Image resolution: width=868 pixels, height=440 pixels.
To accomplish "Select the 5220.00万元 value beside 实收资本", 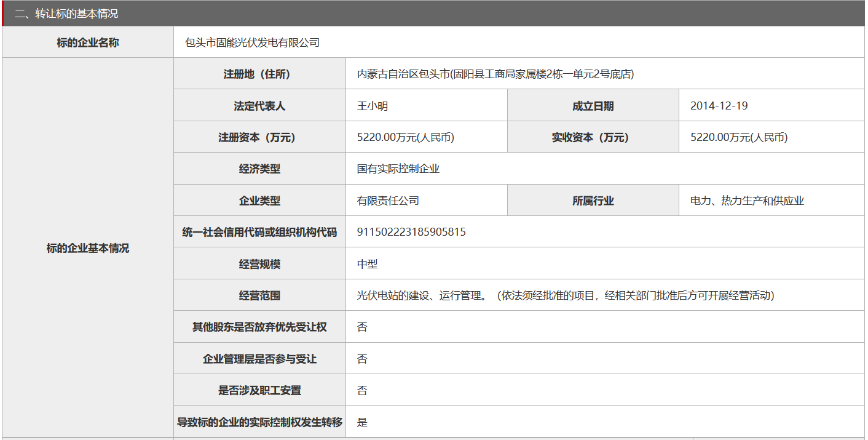I will click(739, 138).
